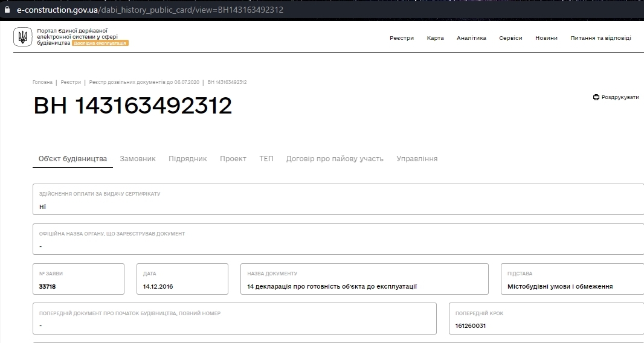The image size is (644, 343).
Task: Open the Реєстри menu
Action: pyautogui.click(x=402, y=38)
